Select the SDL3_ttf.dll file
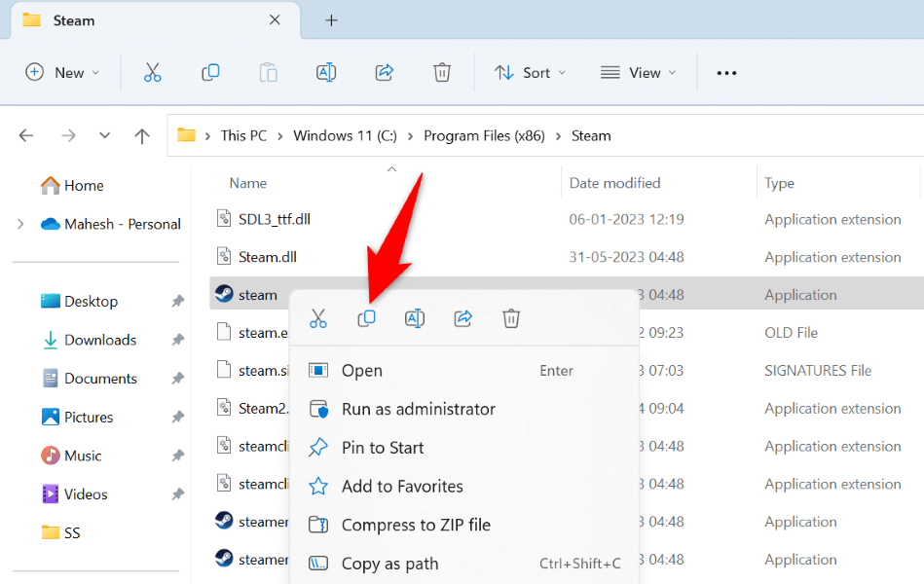The image size is (924, 584). point(274,219)
